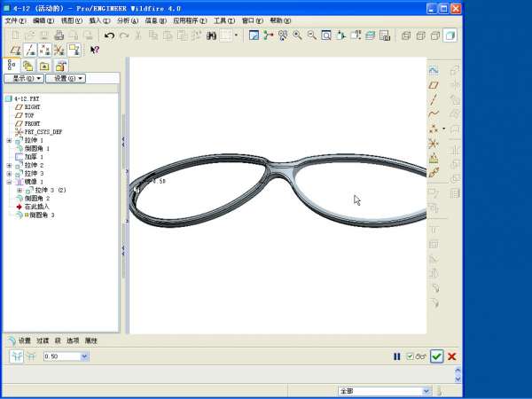
Task: Toggle datum plane display in toolbar
Action: (14, 51)
